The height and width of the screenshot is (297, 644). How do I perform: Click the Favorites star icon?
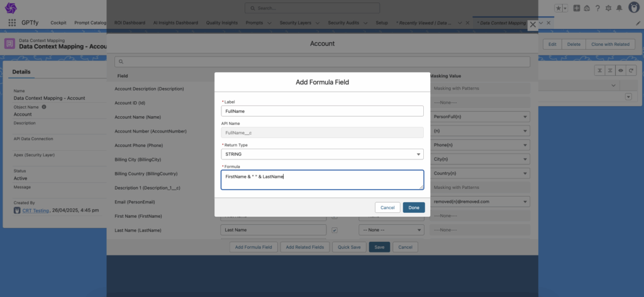coord(558,8)
